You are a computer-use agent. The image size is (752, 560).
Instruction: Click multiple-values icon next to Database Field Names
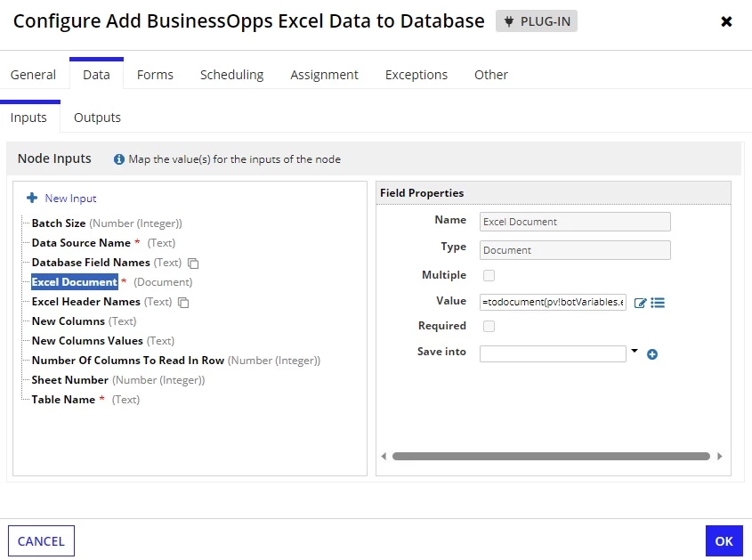pyautogui.click(x=193, y=263)
